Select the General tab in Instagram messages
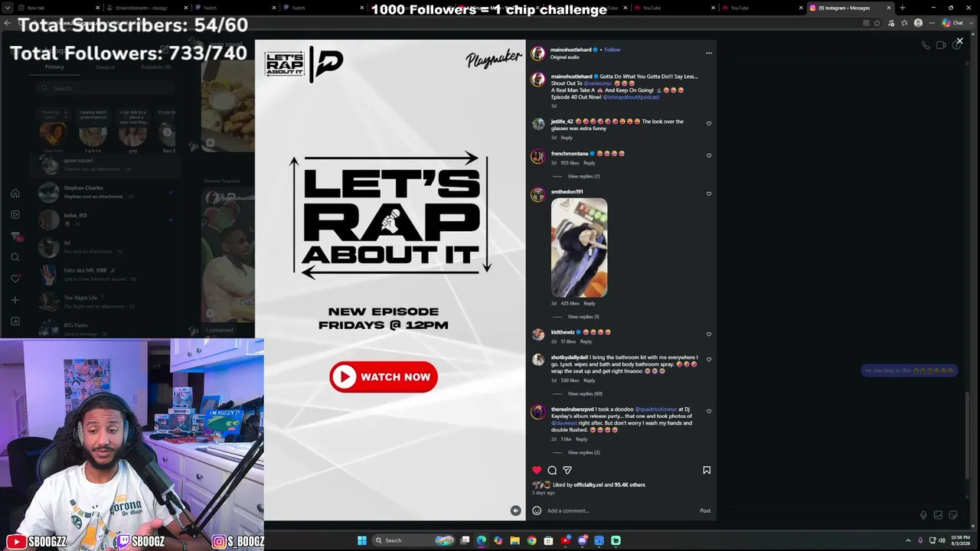This screenshot has width=980, height=551. click(x=105, y=67)
